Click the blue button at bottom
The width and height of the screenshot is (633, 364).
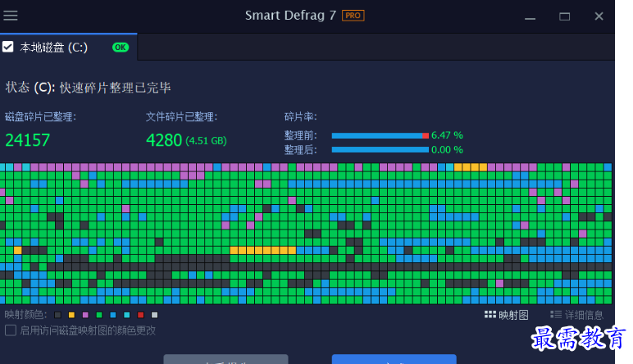tap(394, 359)
